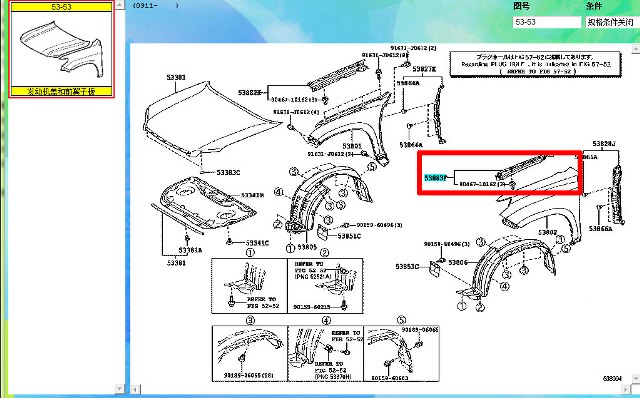Select part number 53805 liner label

(x=307, y=247)
